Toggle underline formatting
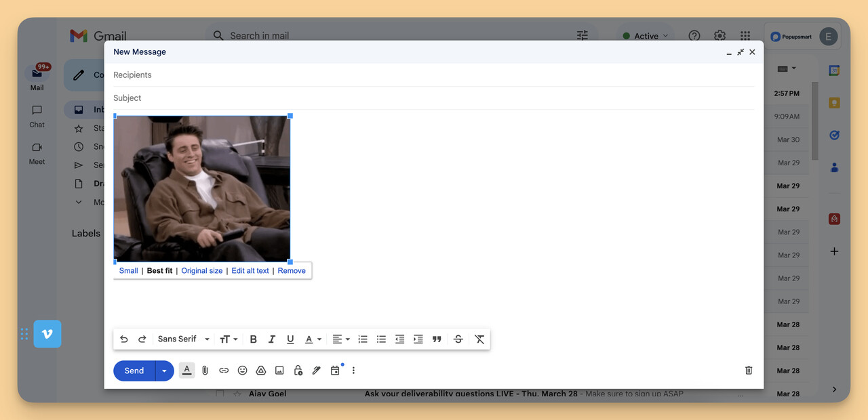Viewport: 868px width, 420px height. 290,339
